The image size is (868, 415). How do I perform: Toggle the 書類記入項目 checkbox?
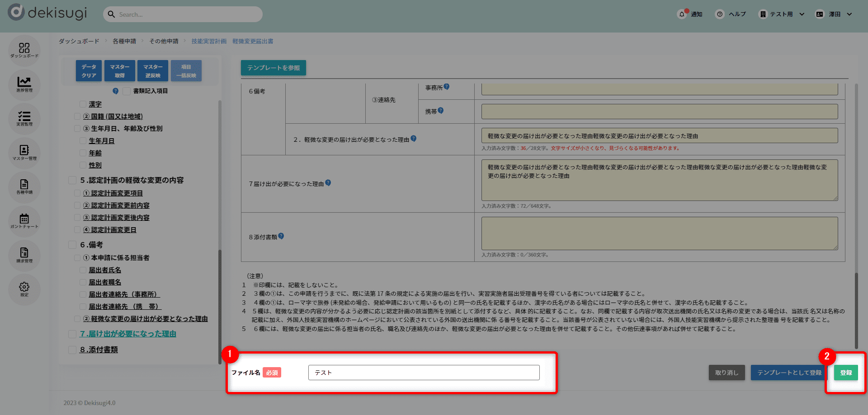pos(127,91)
